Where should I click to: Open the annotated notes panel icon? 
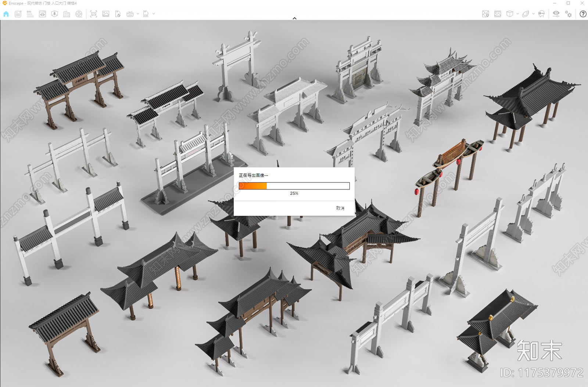[x=18, y=14]
